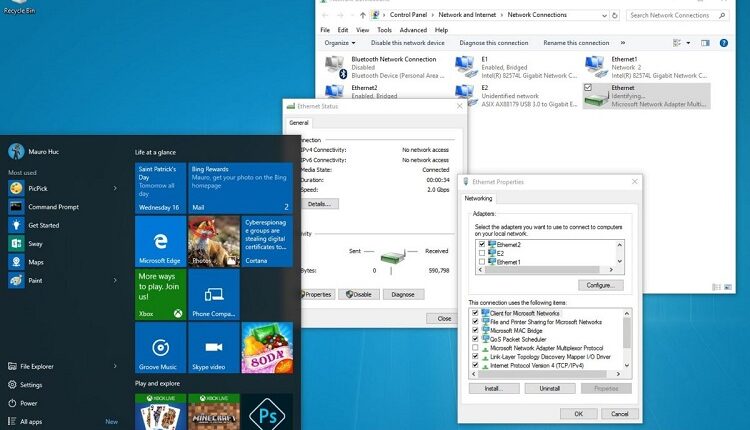The height and width of the screenshot is (430, 750).
Task: Click Diagnose in Ethernet Status
Action: [403, 294]
